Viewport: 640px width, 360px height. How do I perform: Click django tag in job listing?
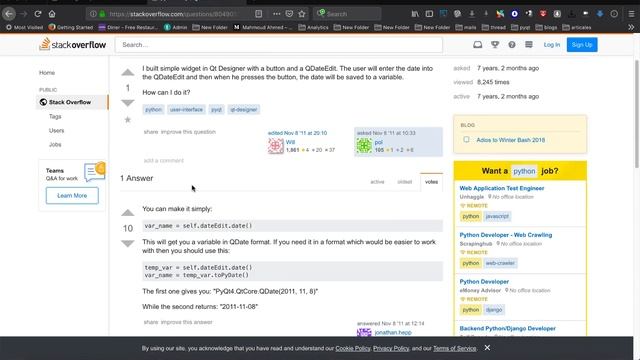[x=494, y=310]
